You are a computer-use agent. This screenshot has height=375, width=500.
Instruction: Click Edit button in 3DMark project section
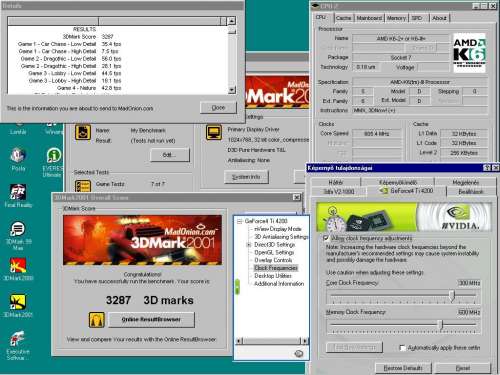[x=170, y=155]
